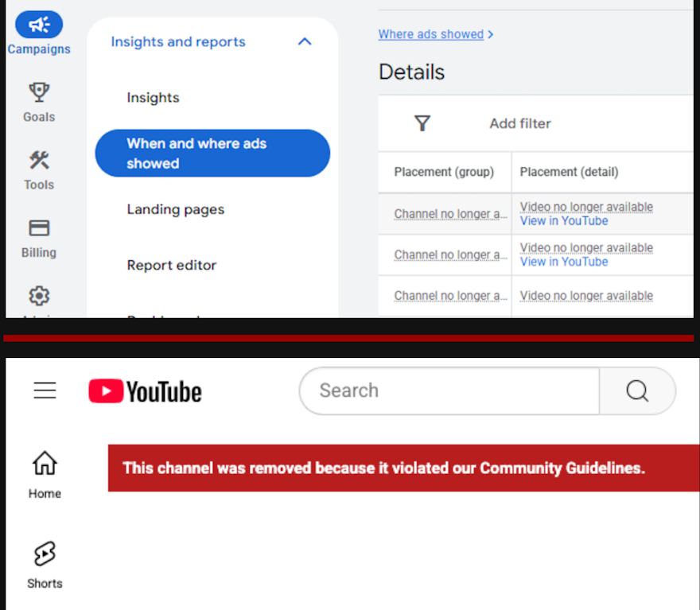
Task: Click the Placement (group) column header
Action: point(444,172)
